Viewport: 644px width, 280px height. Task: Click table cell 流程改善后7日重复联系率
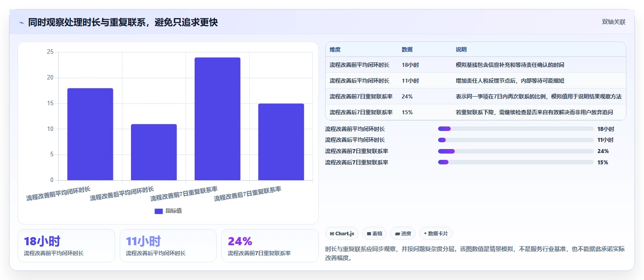tap(361, 112)
